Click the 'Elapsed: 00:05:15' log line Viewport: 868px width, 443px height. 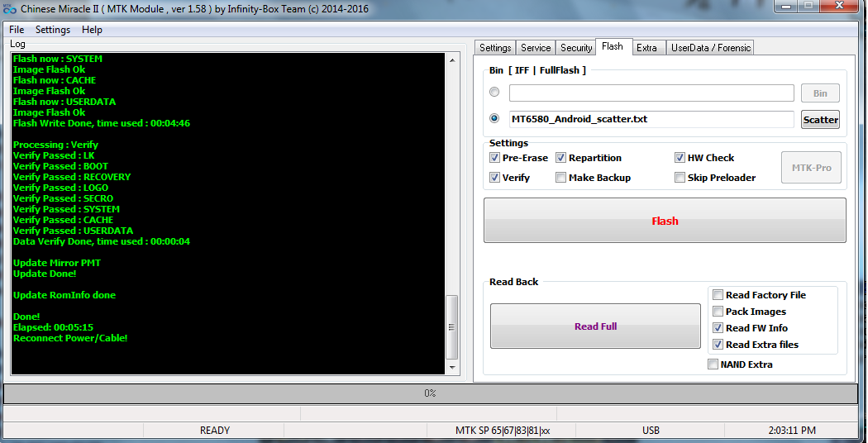tap(53, 327)
